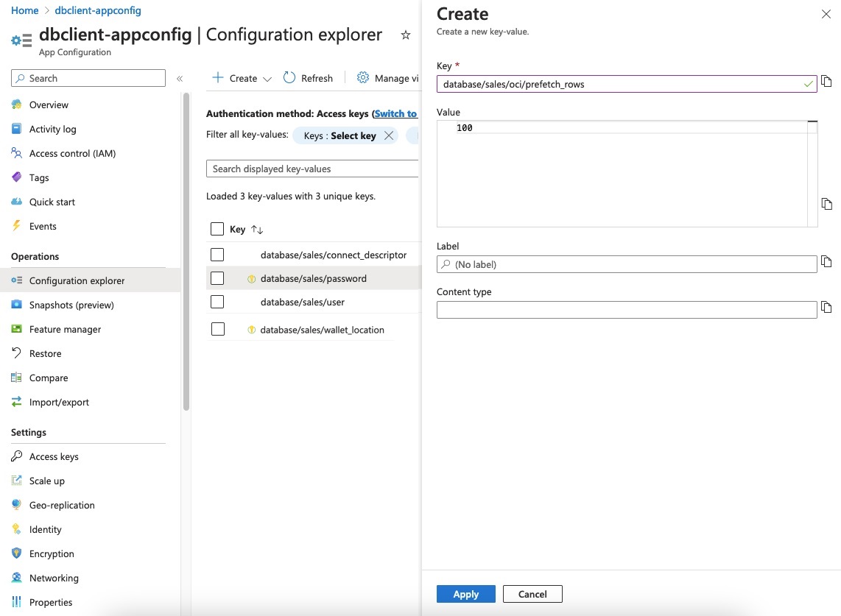Click into the Content type field
Screen dimensions: 841x616
(627, 310)
